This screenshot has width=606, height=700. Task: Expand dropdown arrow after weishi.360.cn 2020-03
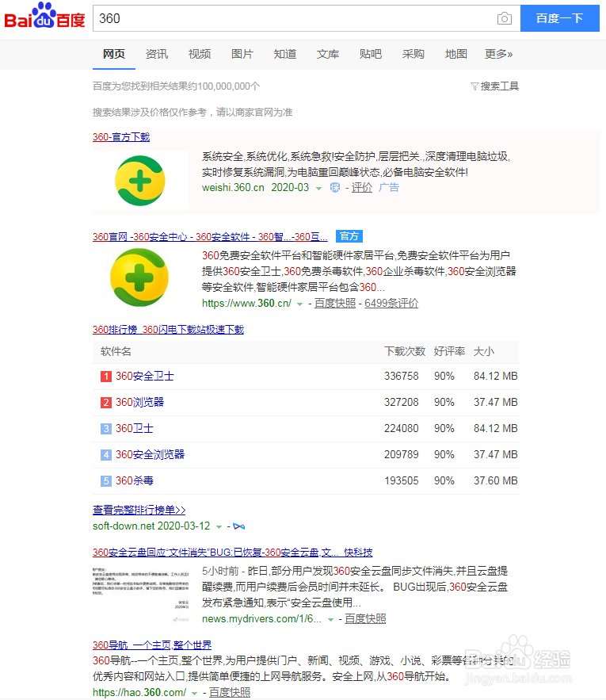319,189
